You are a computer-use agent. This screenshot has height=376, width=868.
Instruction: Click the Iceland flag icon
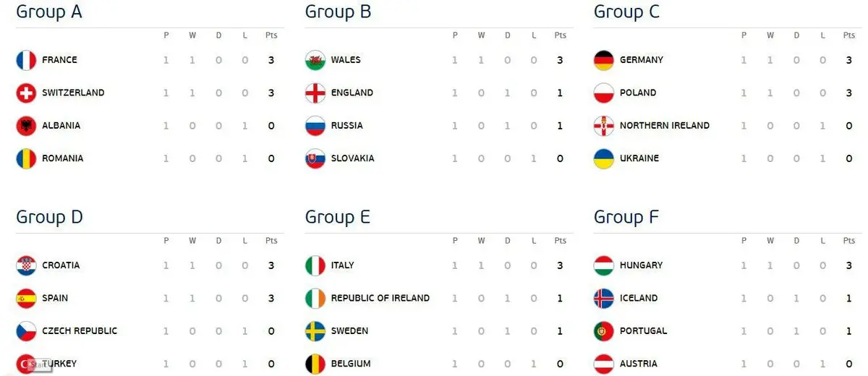[604, 298]
